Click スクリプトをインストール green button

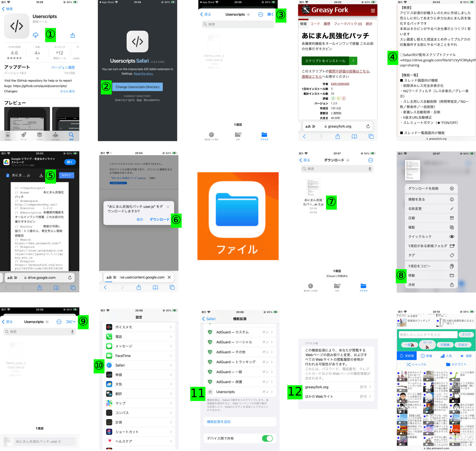coord(325,61)
